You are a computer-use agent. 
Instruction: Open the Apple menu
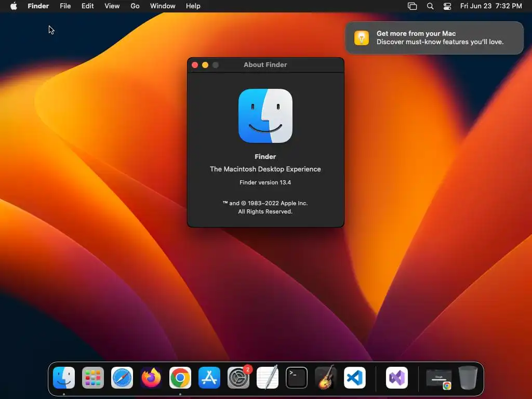(x=14, y=6)
